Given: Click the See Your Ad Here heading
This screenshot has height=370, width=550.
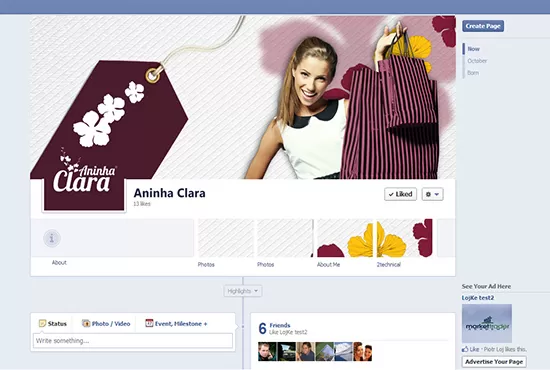Looking at the screenshot, I should point(486,287).
